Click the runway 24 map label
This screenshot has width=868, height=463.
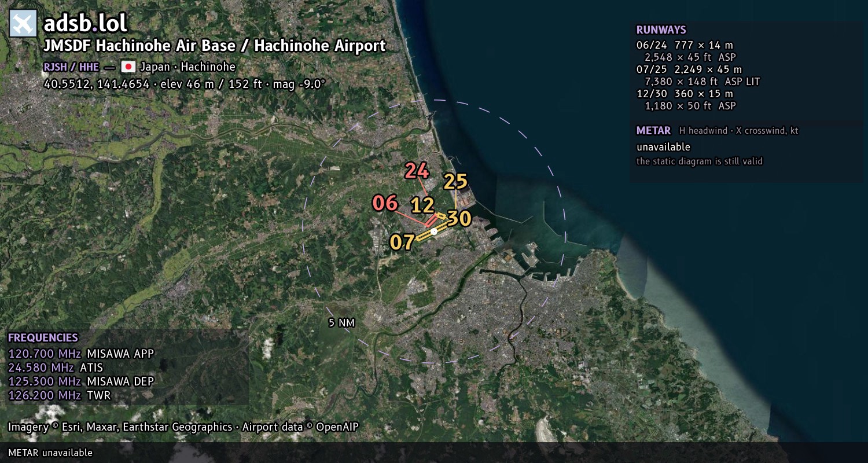coord(417,171)
